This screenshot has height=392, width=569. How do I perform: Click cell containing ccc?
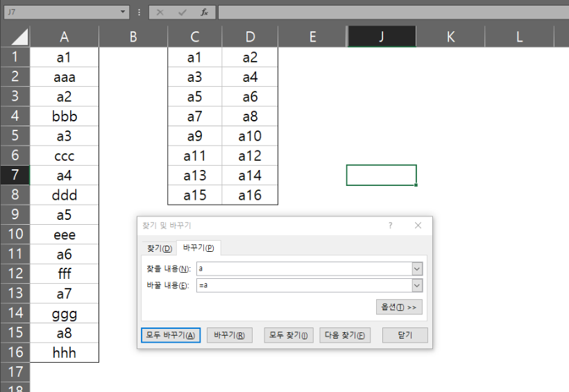tap(65, 155)
